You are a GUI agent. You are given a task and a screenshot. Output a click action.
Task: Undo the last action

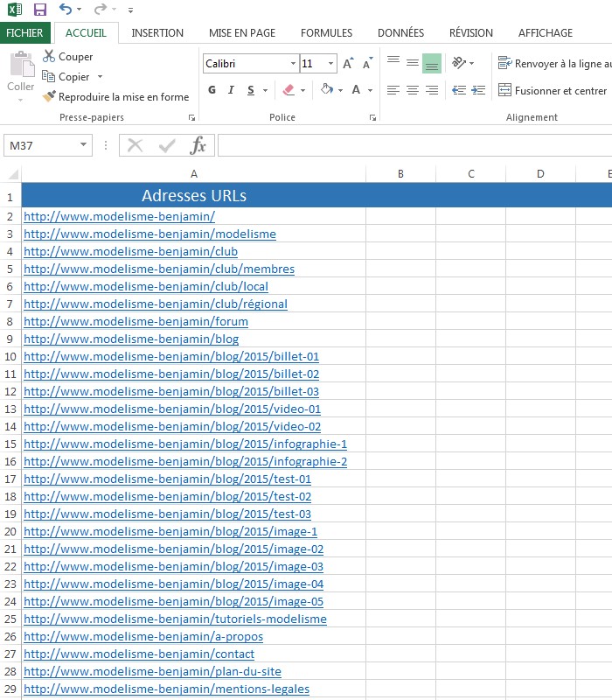tap(66, 9)
